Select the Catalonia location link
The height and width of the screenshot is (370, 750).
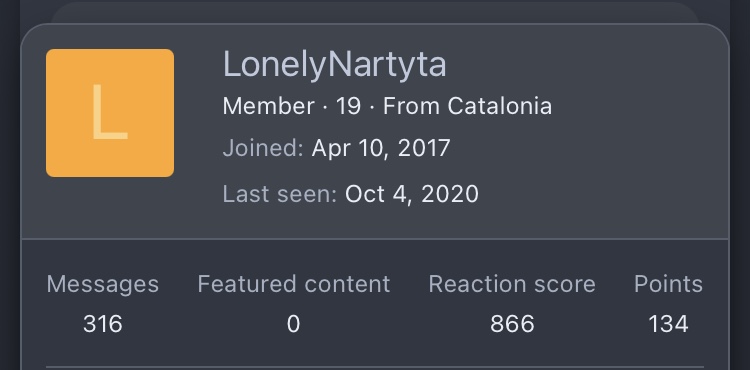point(499,106)
